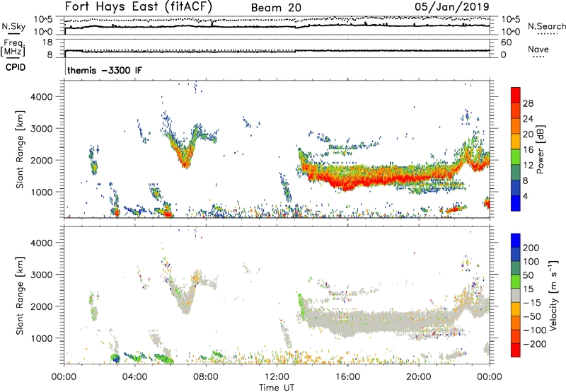
Task: Click the 'Beam 20' label
Action: (276, 8)
